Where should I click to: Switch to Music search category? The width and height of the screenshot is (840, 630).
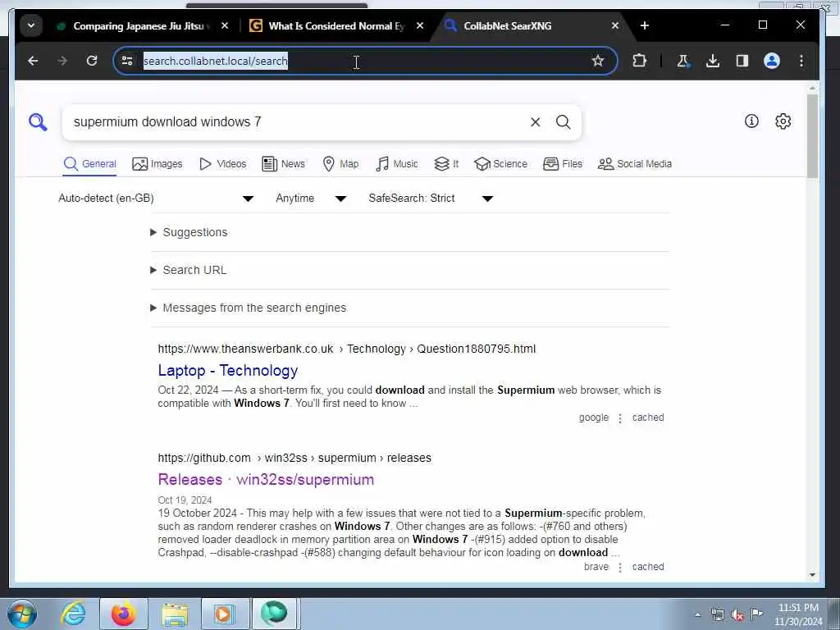pyautogui.click(x=396, y=164)
